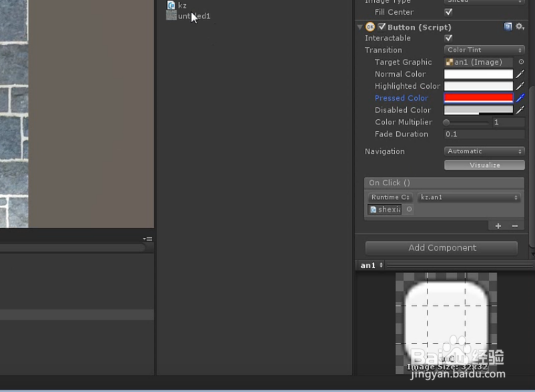The height and width of the screenshot is (392, 535).
Task: Click the Add Component button
Action: click(442, 248)
